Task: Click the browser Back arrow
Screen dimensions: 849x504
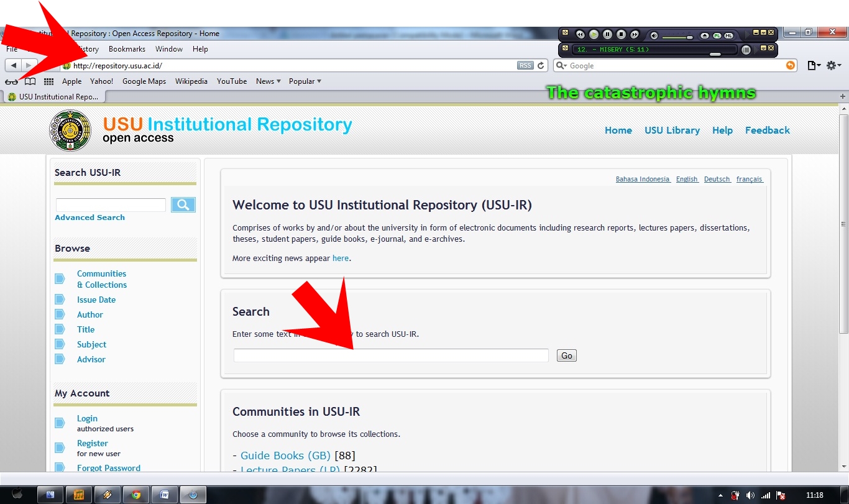Action: 14,65
